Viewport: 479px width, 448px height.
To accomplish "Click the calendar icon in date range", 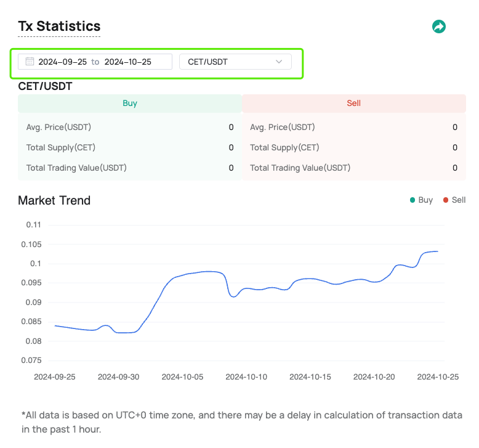I will pyautogui.click(x=30, y=62).
